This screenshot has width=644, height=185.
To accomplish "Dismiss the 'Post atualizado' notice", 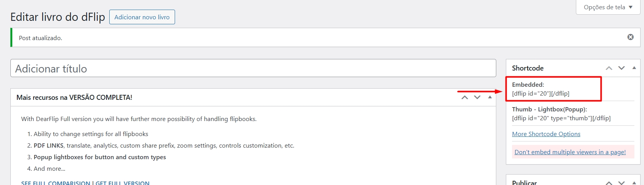I will click(630, 37).
